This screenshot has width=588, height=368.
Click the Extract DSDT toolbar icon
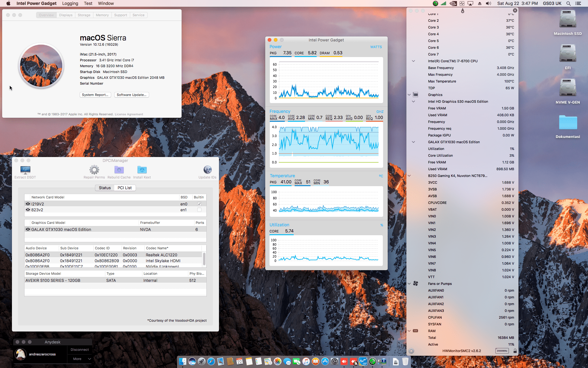(x=25, y=170)
